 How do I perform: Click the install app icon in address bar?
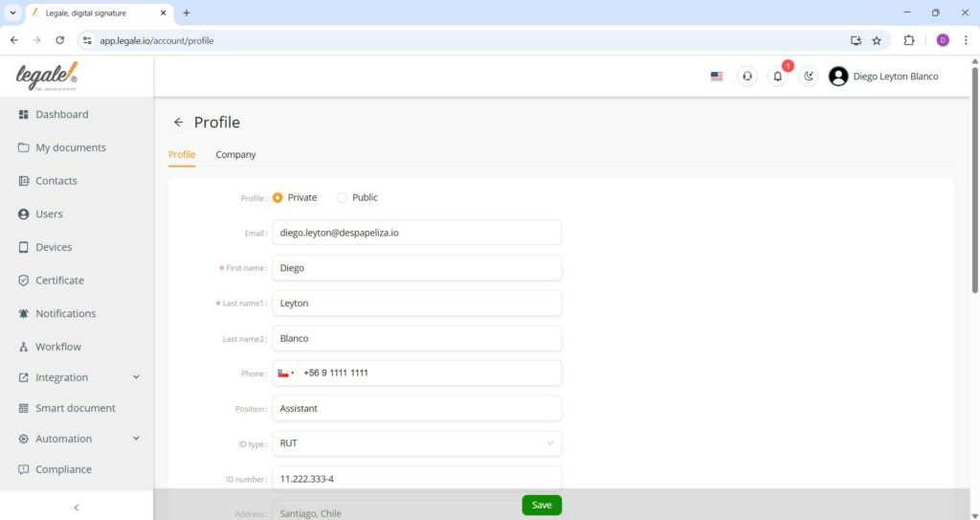coord(856,40)
